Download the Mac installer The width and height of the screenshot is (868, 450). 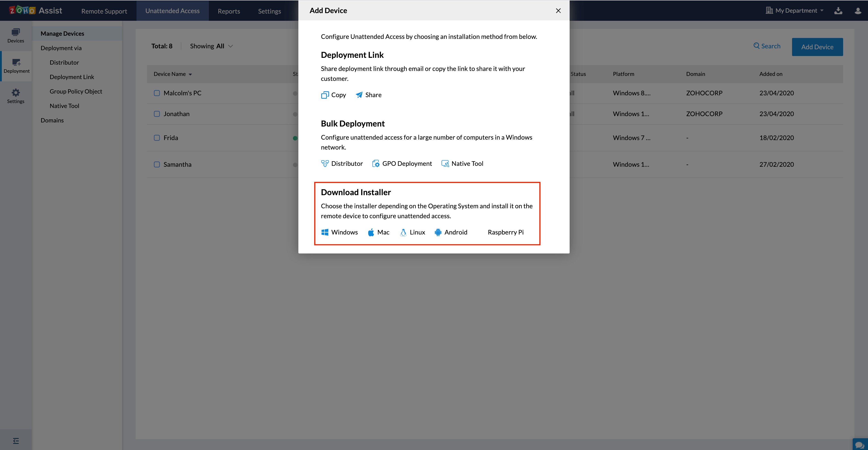coord(371,232)
